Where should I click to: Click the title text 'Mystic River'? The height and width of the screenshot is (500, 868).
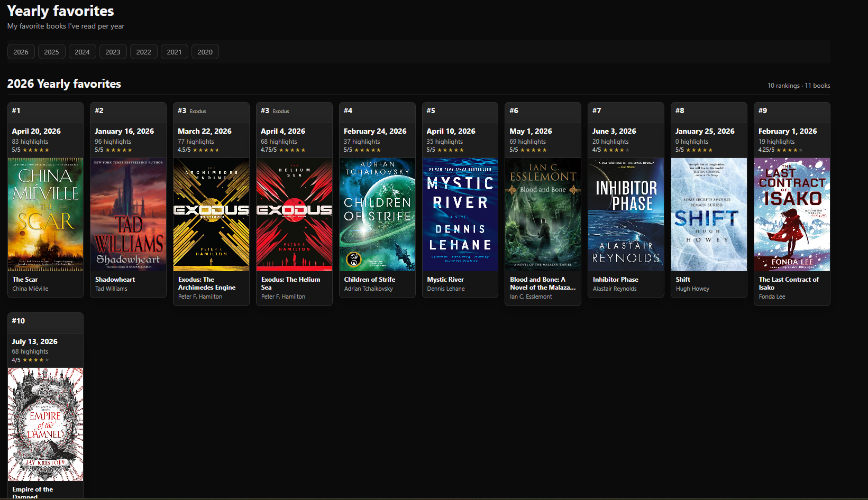(445, 280)
